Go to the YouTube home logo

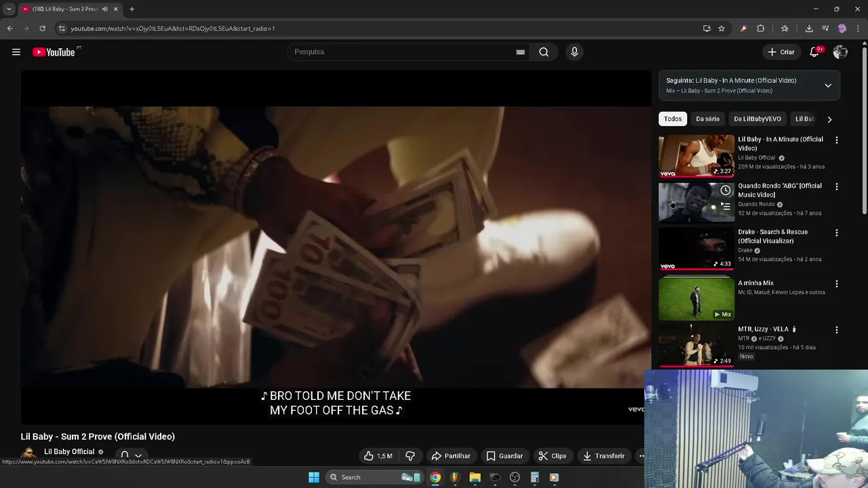point(54,52)
